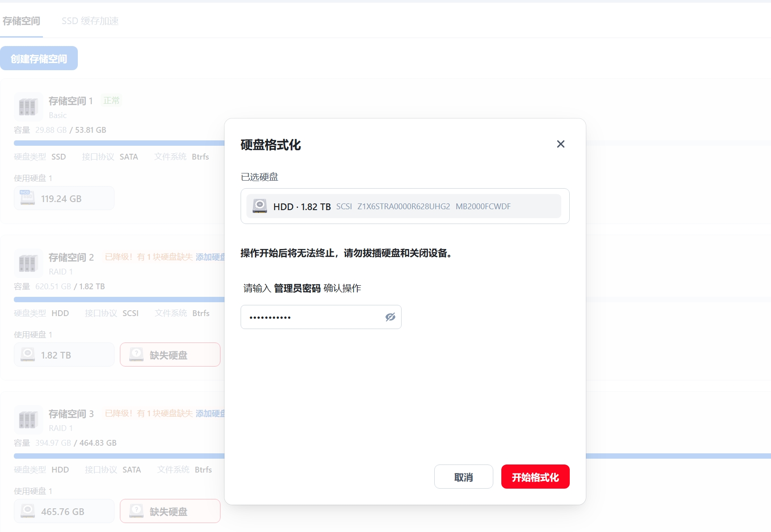Click the 存储空间 1 title
Viewport: 771px width, 532px height.
71,101
